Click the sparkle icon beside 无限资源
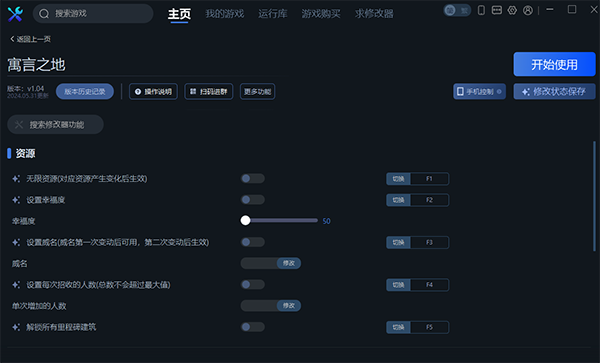Screen dimensions: 600x363 [16, 179]
